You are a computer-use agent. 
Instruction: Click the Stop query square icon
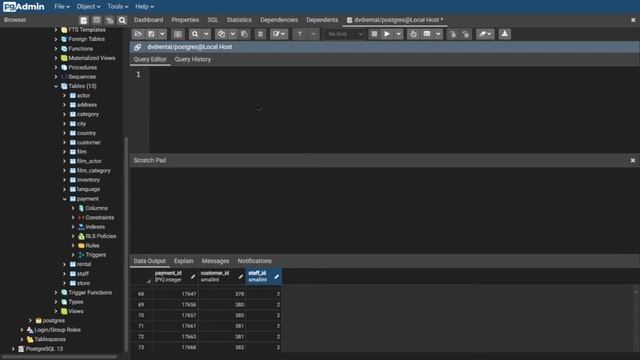pyautogui.click(x=374, y=34)
